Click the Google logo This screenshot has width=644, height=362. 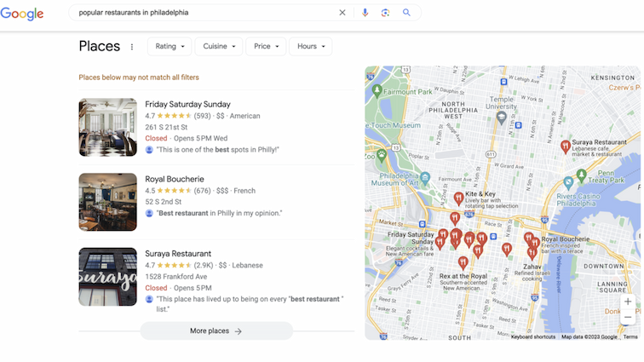click(x=22, y=13)
